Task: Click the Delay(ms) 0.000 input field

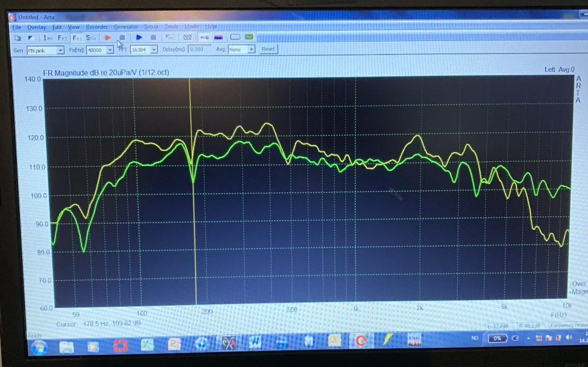Action: (x=201, y=49)
